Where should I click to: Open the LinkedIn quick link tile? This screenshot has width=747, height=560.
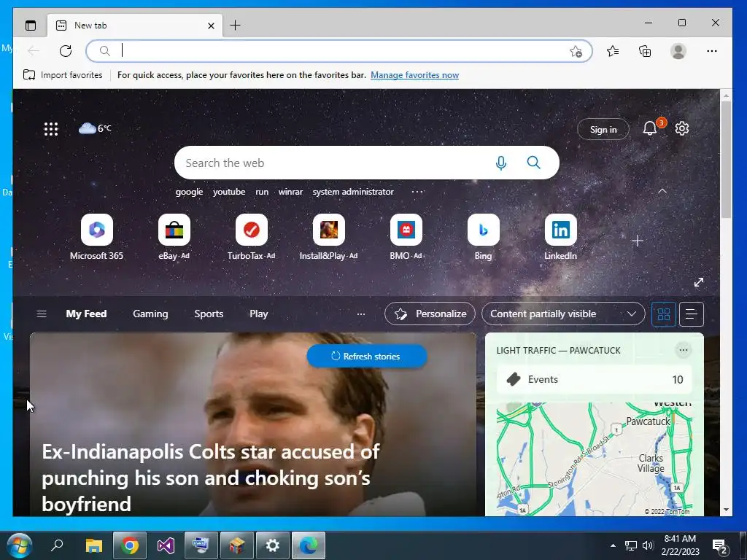pyautogui.click(x=561, y=237)
